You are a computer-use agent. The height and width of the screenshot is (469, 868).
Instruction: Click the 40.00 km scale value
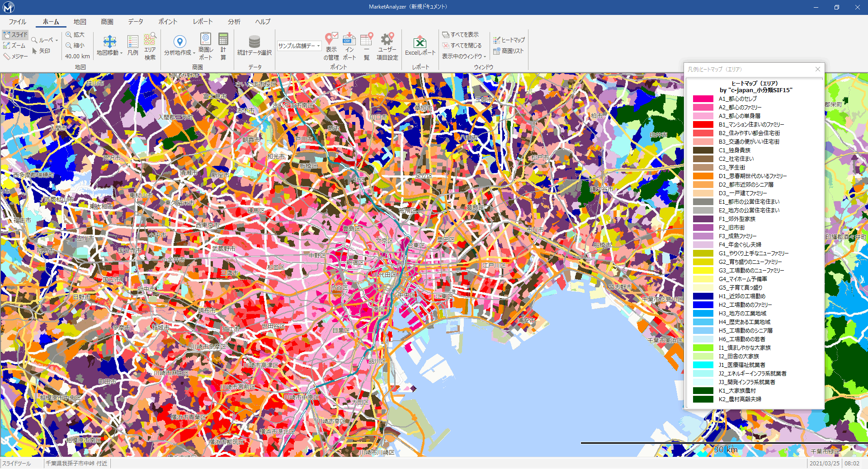coord(77,56)
